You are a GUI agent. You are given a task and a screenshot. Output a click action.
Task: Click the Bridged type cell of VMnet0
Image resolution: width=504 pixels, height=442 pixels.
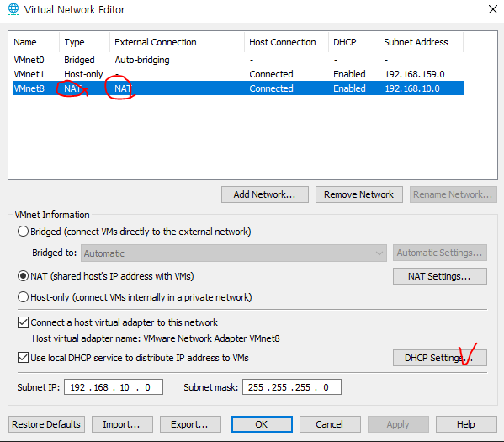pos(79,60)
